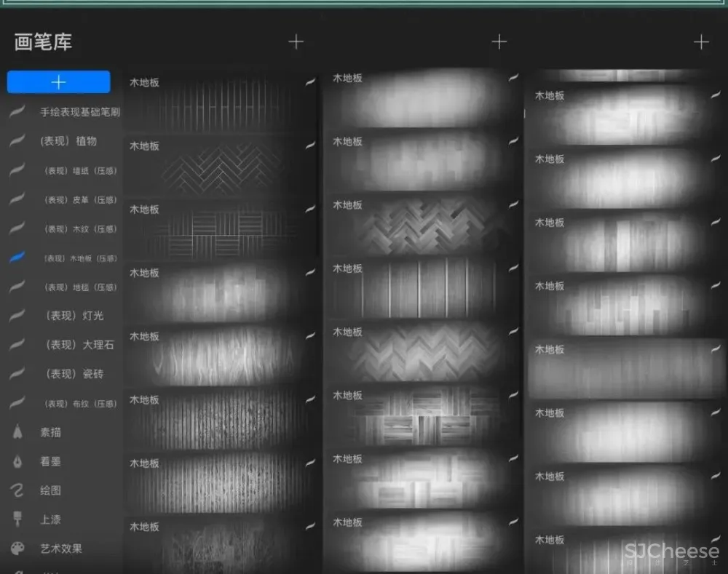This screenshot has width=728, height=574.
Task: Click the blue brush icon of the active set
Action: [17, 258]
